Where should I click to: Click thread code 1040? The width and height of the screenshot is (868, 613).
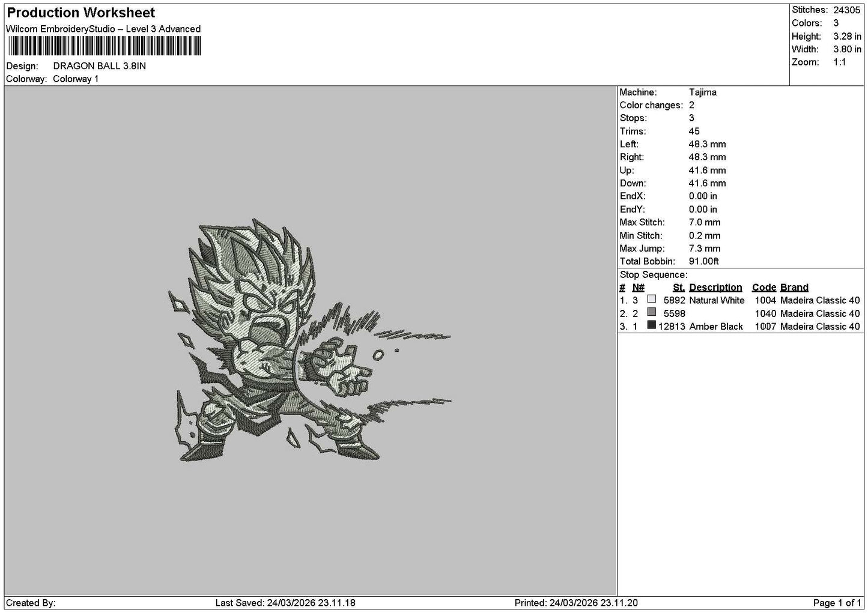click(765, 313)
